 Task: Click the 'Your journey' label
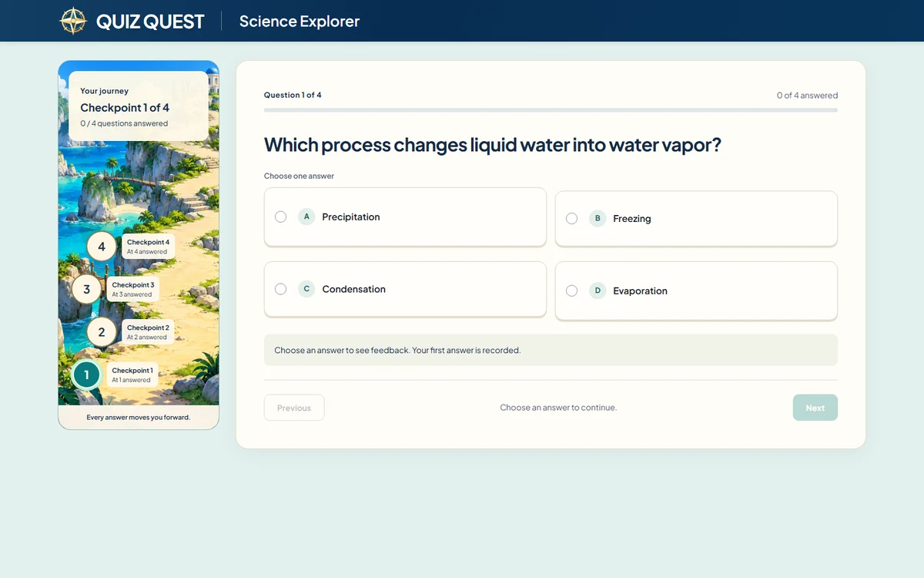point(104,91)
